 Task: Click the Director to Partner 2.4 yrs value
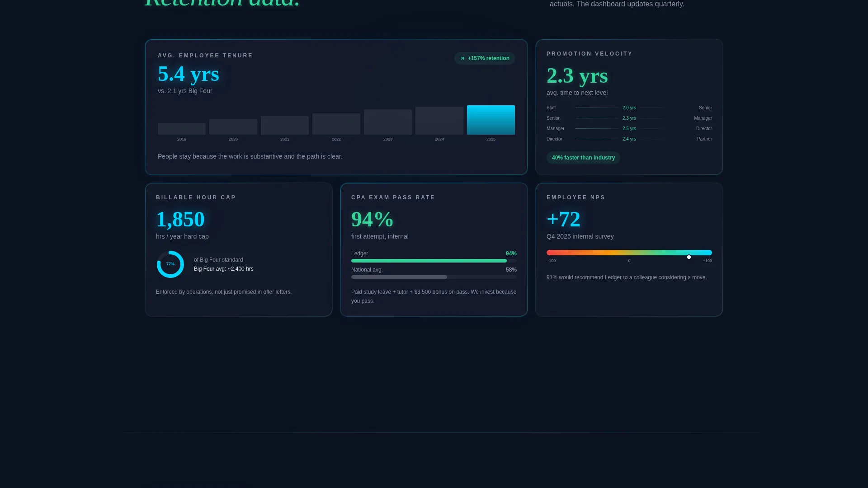pos(629,139)
